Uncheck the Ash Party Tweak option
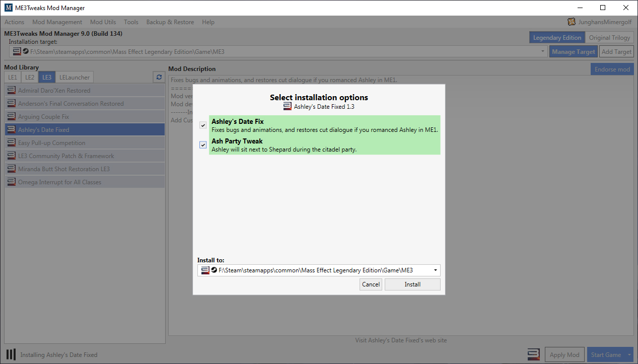This screenshot has width=638, height=364. [x=203, y=145]
